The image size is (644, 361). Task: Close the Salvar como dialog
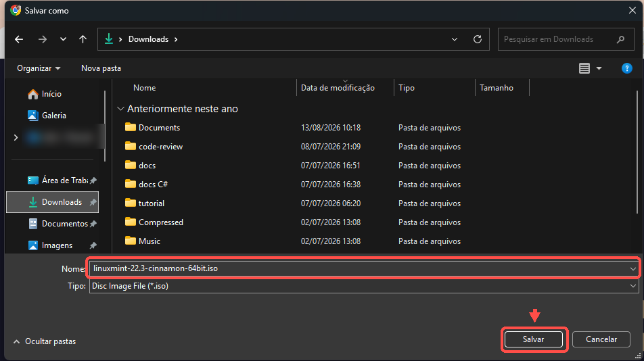click(632, 10)
